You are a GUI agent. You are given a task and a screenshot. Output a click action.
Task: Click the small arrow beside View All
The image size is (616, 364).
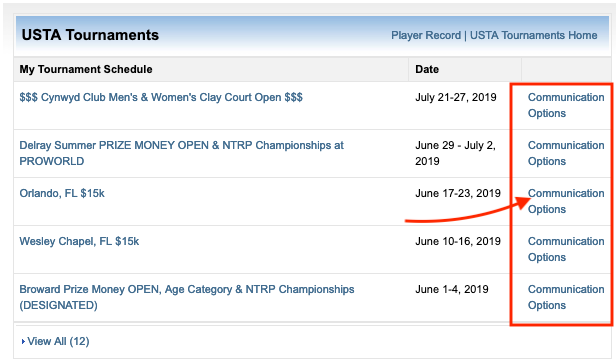tap(23, 342)
